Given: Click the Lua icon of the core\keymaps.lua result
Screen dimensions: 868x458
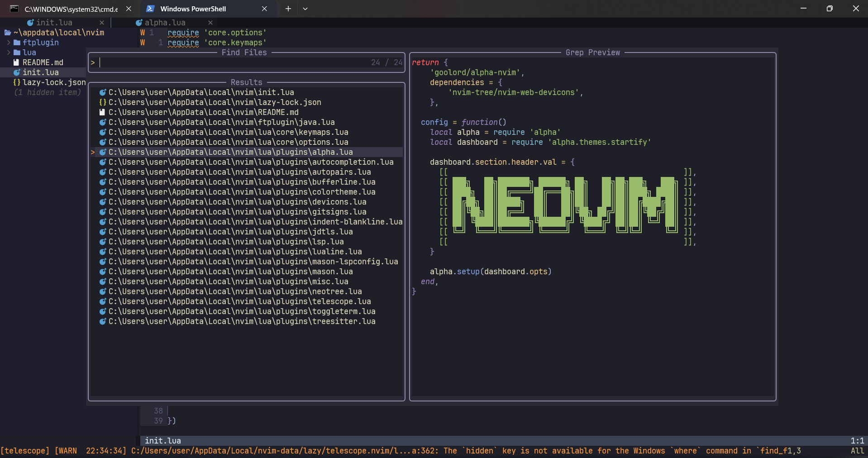Looking at the screenshot, I should [x=103, y=132].
